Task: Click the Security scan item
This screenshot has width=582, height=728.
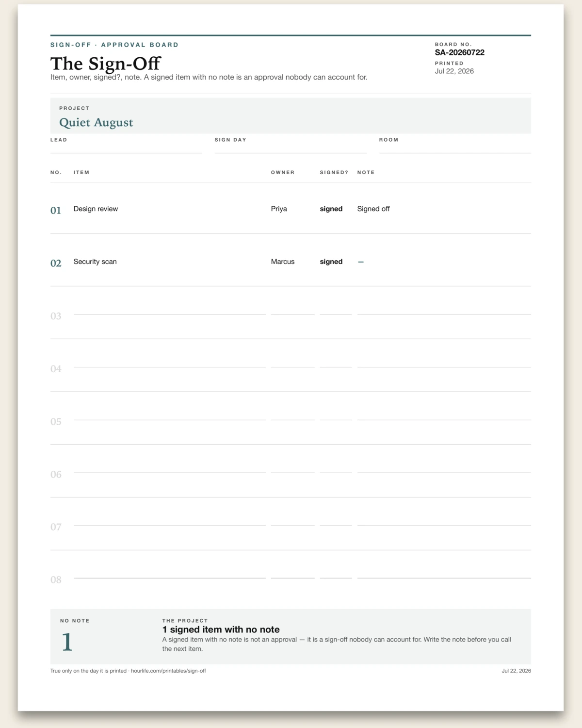Action: (95, 262)
